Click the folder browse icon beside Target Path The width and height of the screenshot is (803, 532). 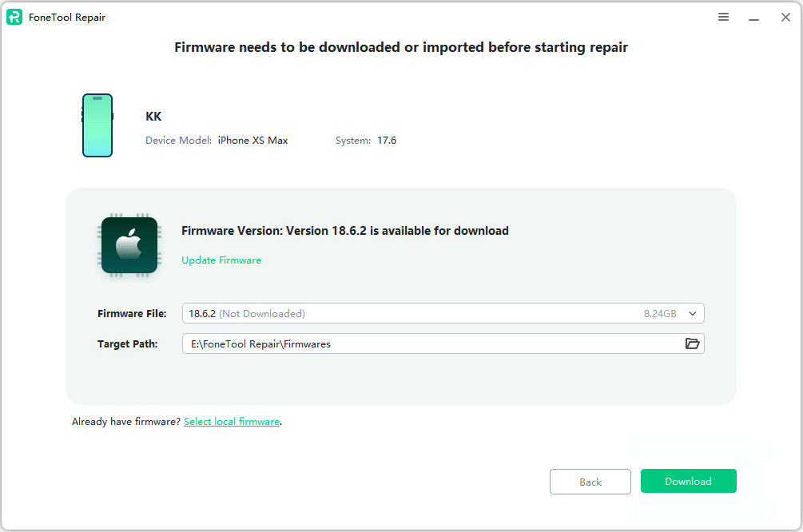(x=692, y=343)
